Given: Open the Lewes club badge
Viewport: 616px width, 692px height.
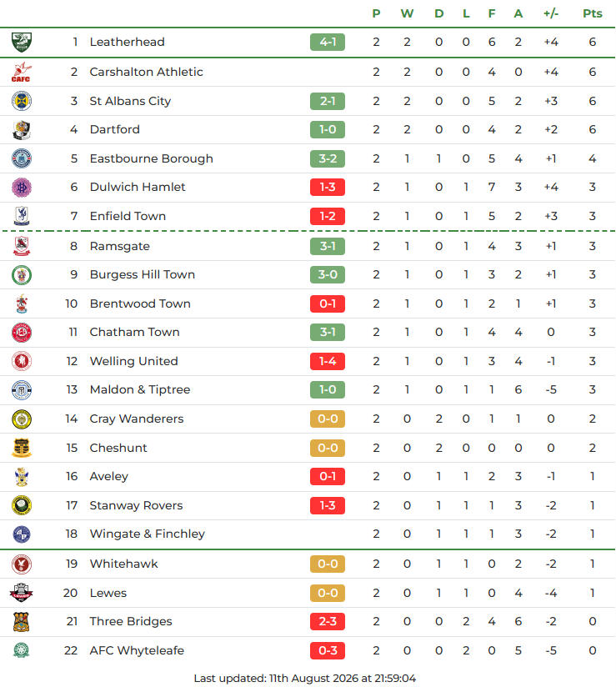Looking at the screenshot, I should 21,593.
